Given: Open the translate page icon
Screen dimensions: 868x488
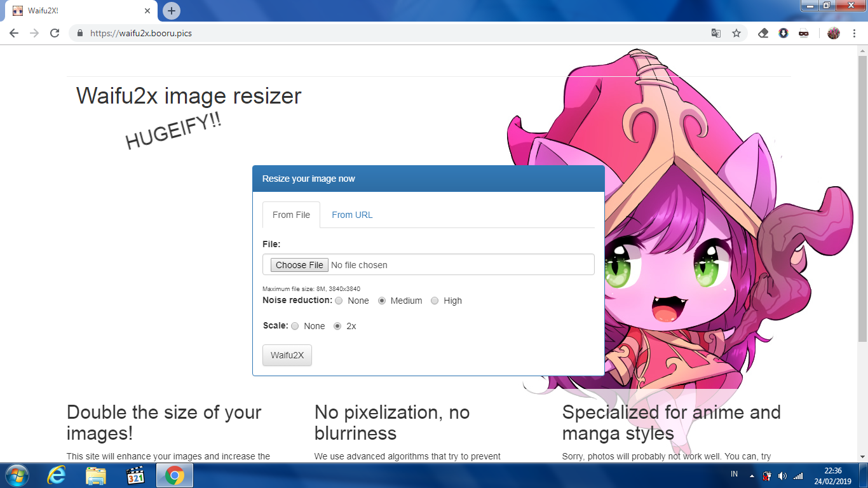Looking at the screenshot, I should click(716, 33).
